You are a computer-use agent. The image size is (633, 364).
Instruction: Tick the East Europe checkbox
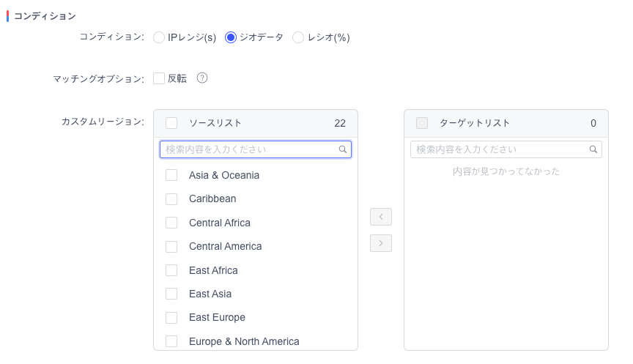click(x=171, y=318)
